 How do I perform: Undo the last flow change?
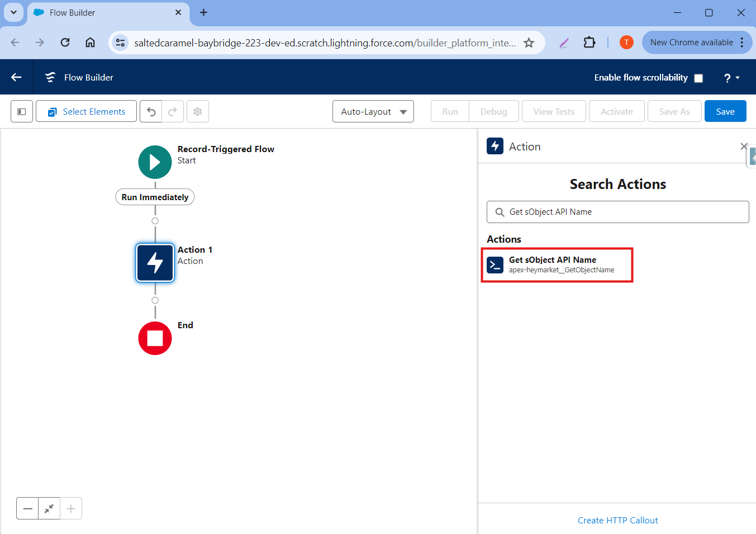tap(151, 111)
